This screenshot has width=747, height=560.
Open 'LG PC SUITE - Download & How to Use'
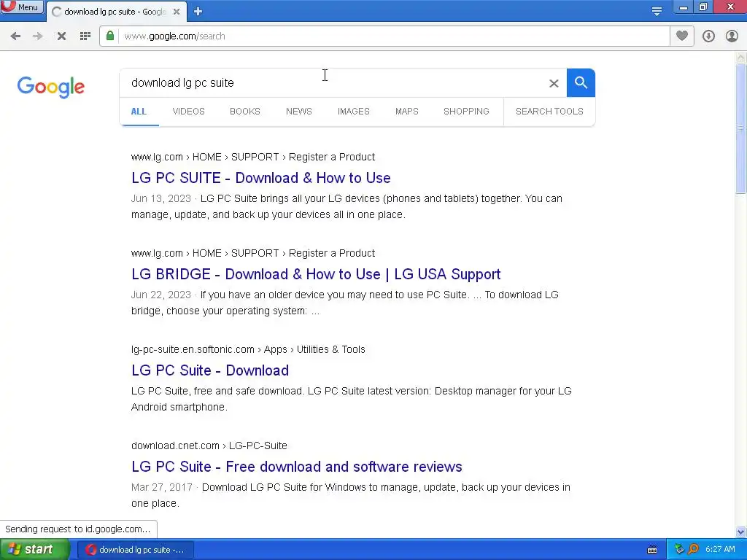coord(261,178)
